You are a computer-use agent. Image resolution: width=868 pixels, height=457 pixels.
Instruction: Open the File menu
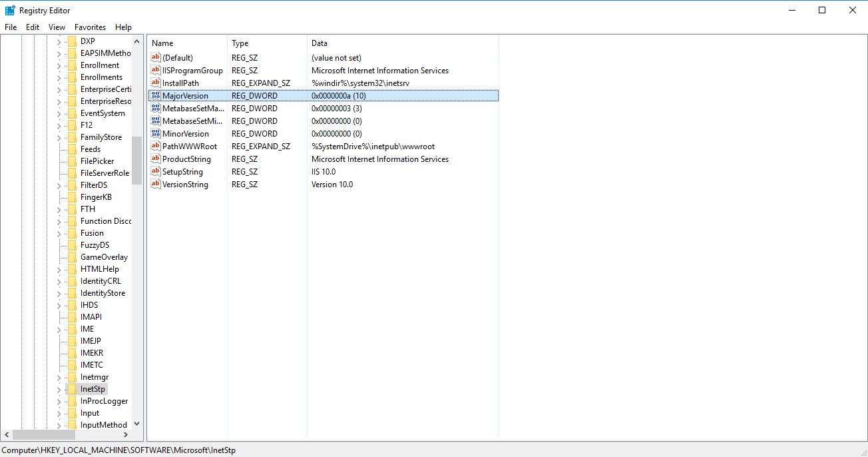point(11,27)
